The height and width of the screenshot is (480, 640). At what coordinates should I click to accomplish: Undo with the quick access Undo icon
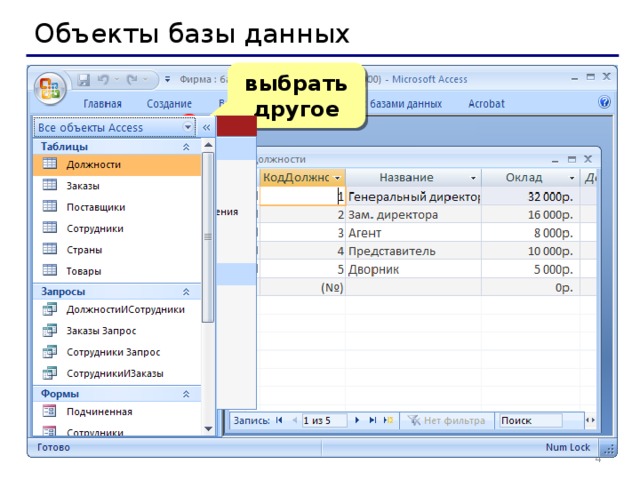click(103, 80)
